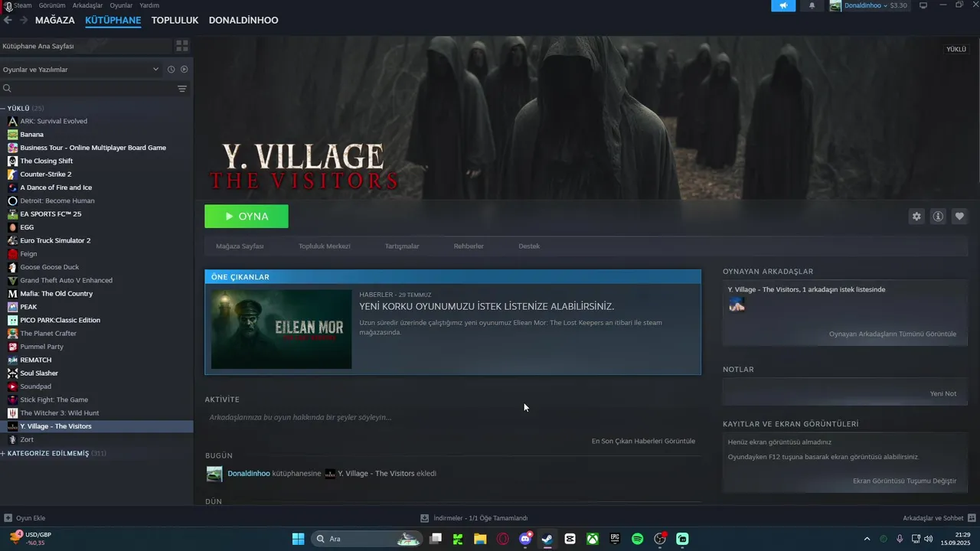Open the downloads icon at bottom bar
The width and height of the screenshot is (980, 551).
pos(424,518)
